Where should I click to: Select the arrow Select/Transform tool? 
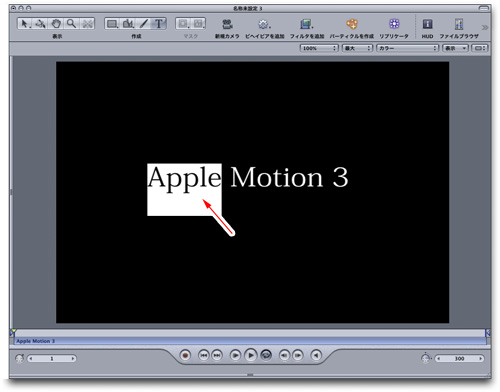pyautogui.click(x=24, y=24)
